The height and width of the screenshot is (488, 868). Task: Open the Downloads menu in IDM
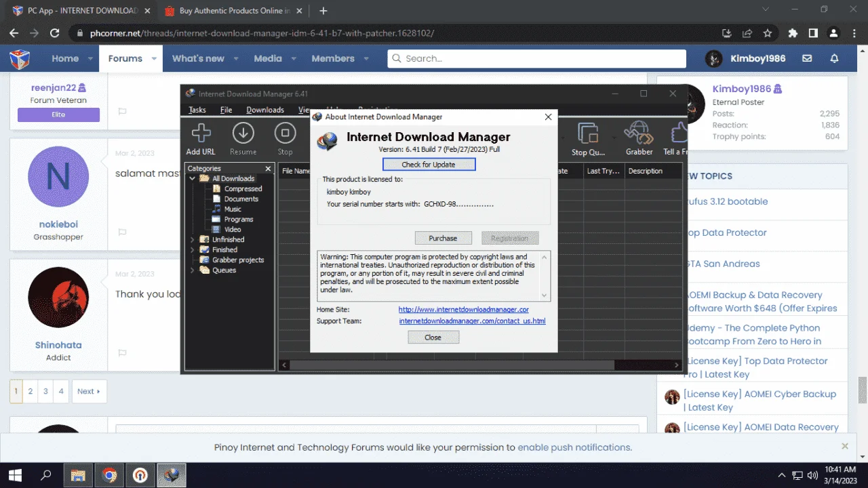click(265, 109)
